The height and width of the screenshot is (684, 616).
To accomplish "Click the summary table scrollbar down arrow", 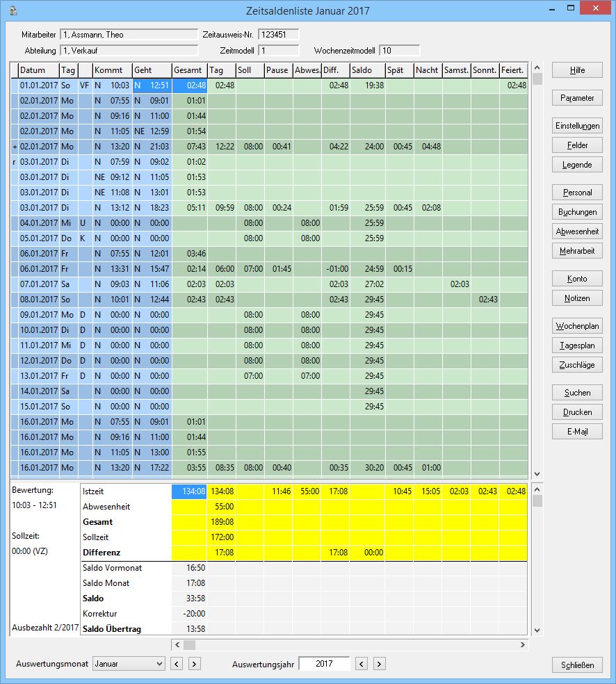I will [537, 630].
